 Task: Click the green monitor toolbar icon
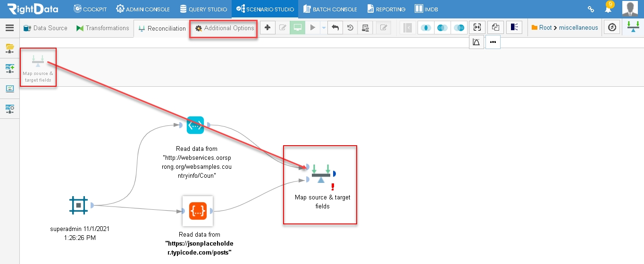297,28
